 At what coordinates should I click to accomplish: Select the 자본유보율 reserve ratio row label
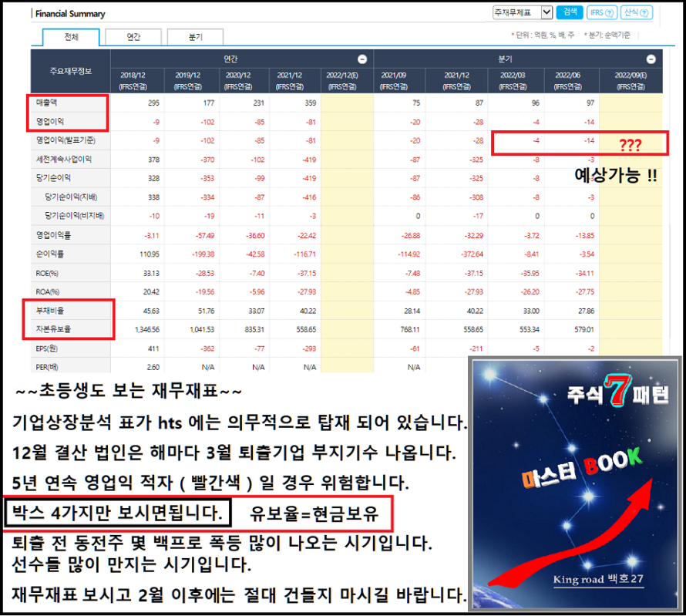coord(49,330)
